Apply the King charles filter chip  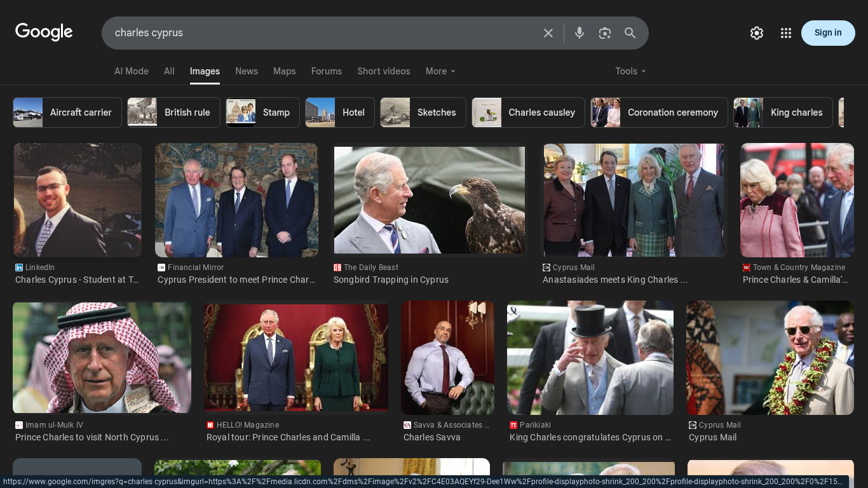point(783,112)
